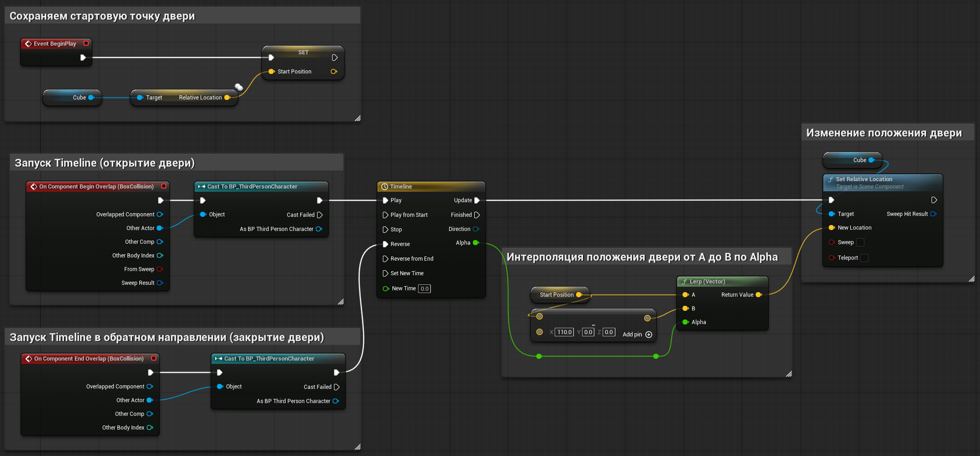Click resize grip of start point comment

357,118
